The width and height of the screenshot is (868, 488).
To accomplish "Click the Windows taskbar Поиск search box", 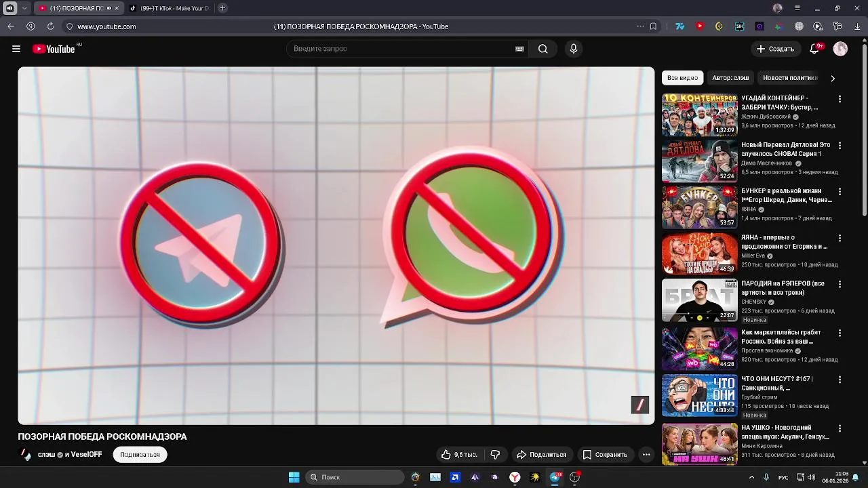I will pos(354,477).
